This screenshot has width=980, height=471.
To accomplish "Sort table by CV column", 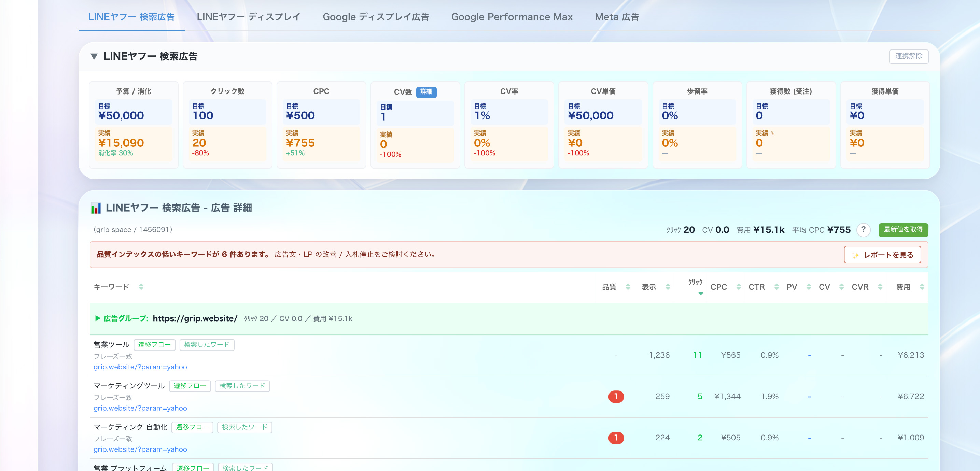I will click(x=841, y=287).
